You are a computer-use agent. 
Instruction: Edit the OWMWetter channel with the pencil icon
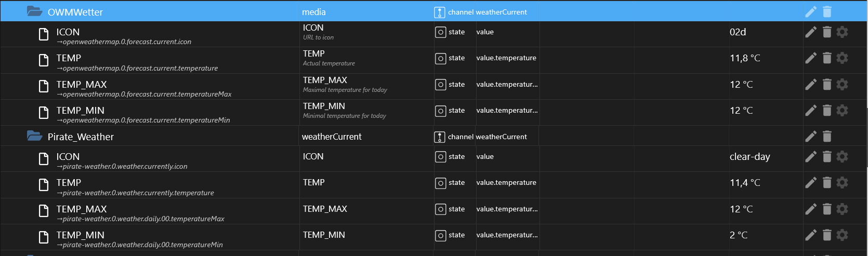click(x=811, y=11)
